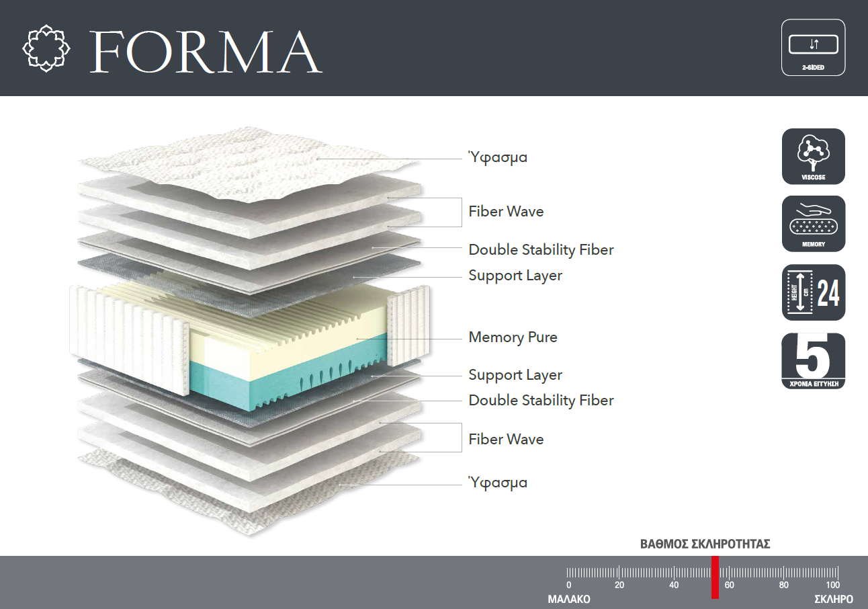The image size is (868, 609).
Task: Click the VISCOSE tree icon
Action: pyautogui.click(x=814, y=157)
